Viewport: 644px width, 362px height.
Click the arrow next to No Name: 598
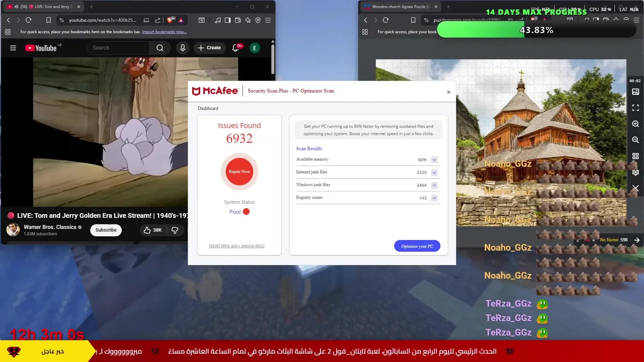637,240
